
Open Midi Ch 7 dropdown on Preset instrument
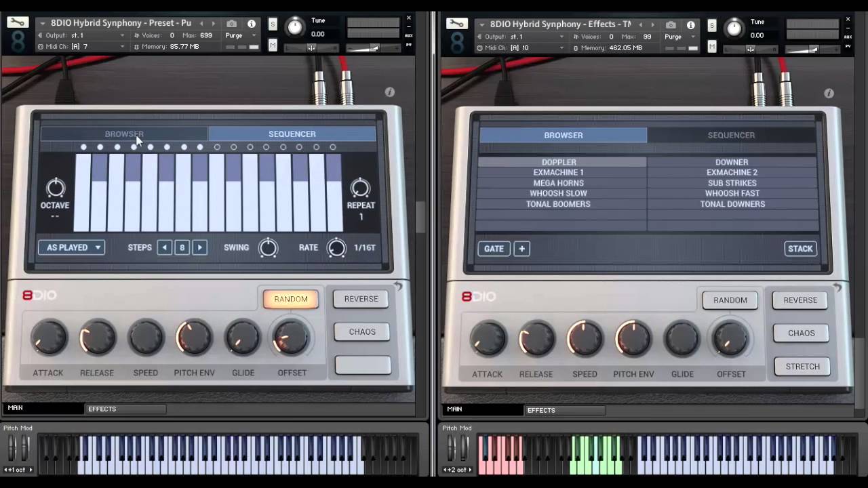tap(81, 47)
